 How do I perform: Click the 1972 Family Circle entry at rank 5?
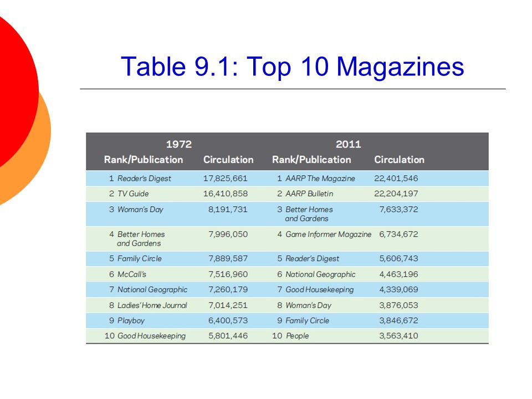[140, 259]
